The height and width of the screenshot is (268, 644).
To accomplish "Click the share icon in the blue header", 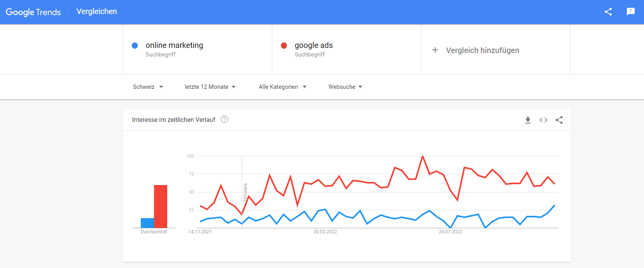I will click(x=608, y=12).
